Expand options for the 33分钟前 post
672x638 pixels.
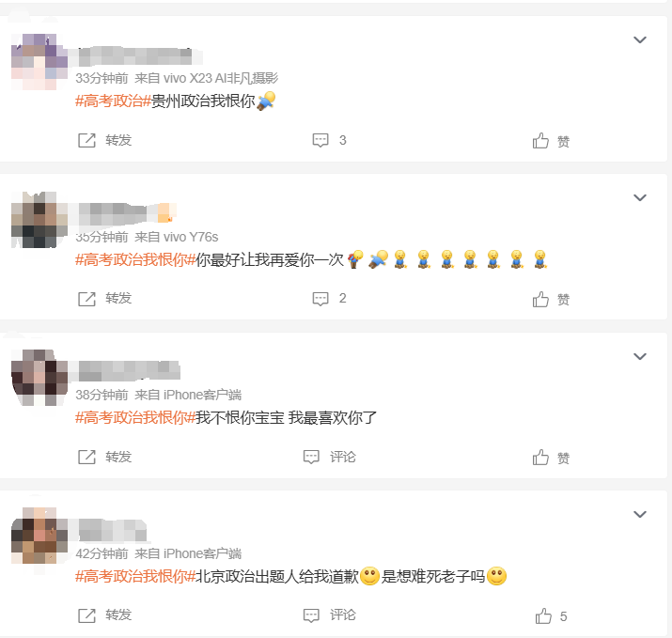[x=639, y=39]
